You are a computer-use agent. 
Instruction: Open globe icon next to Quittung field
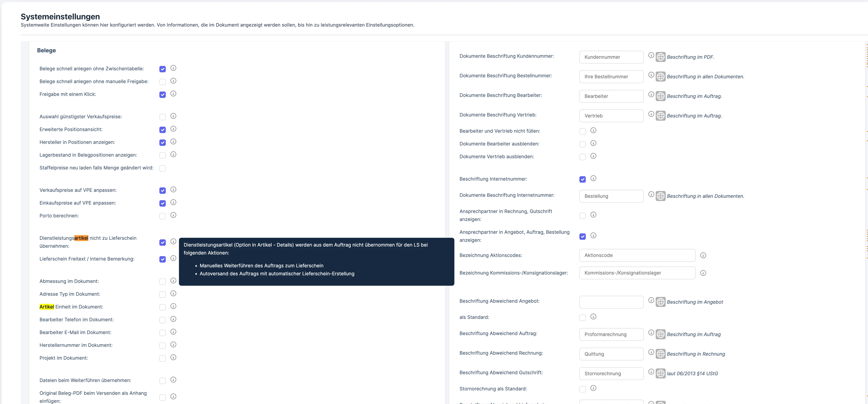pos(660,354)
